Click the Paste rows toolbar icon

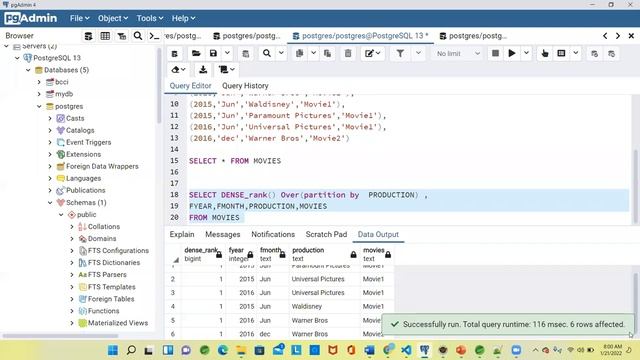point(327,53)
